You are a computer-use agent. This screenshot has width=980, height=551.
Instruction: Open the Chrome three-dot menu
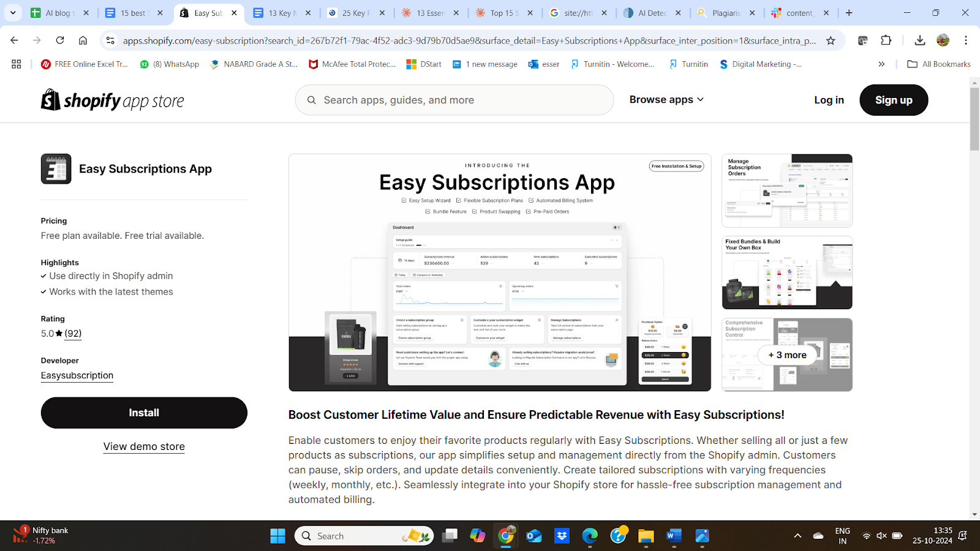tap(966, 40)
